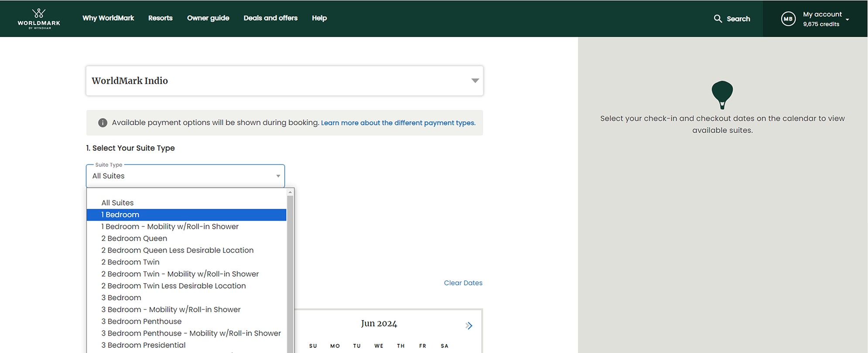Image resolution: width=868 pixels, height=353 pixels.
Task: Open the WorldMark Indio resort dropdown
Action: pos(284,81)
